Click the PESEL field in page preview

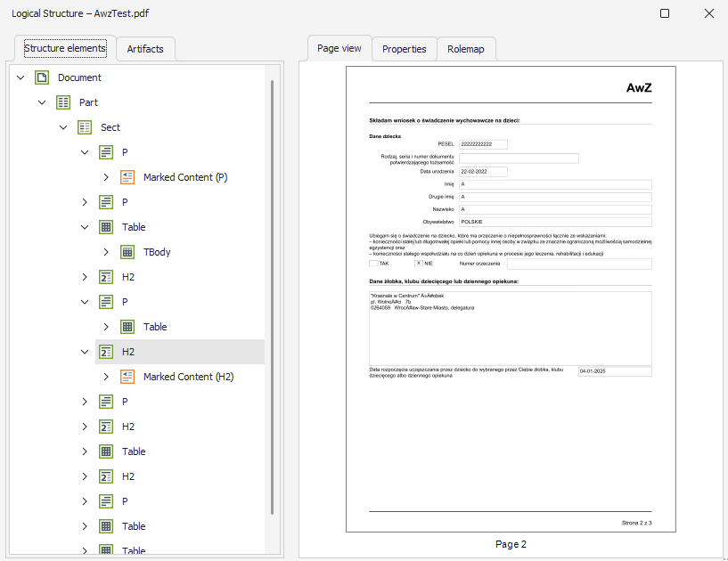[483, 143]
